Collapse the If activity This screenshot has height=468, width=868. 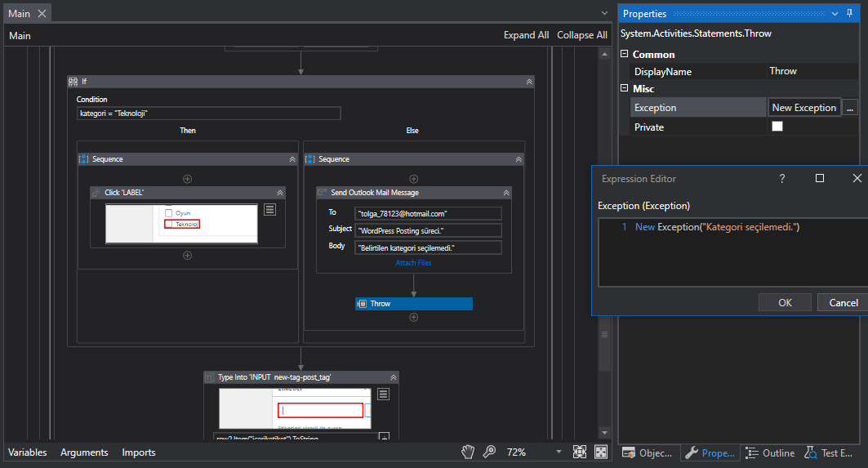point(529,82)
